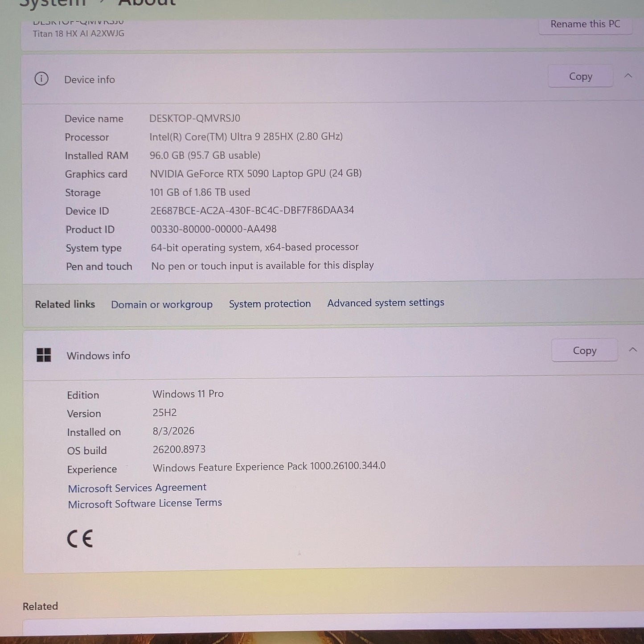Select the OS build value 26200.8973
The image size is (644, 644).
pos(179,449)
